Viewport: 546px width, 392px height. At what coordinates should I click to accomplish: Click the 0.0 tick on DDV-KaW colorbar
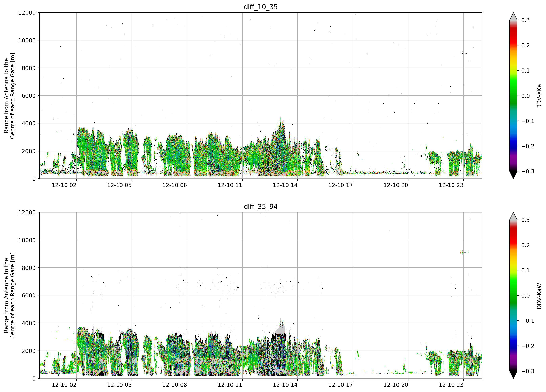click(525, 296)
